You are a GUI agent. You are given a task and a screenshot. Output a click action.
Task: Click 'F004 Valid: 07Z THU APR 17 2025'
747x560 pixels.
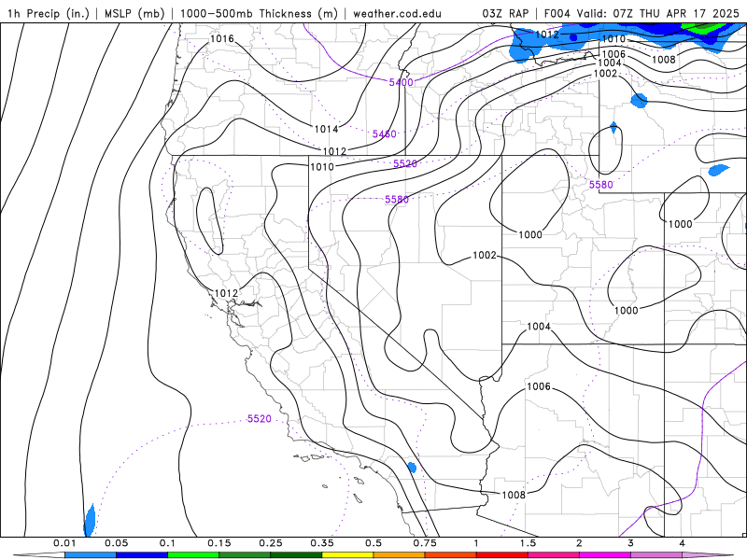pos(641,13)
